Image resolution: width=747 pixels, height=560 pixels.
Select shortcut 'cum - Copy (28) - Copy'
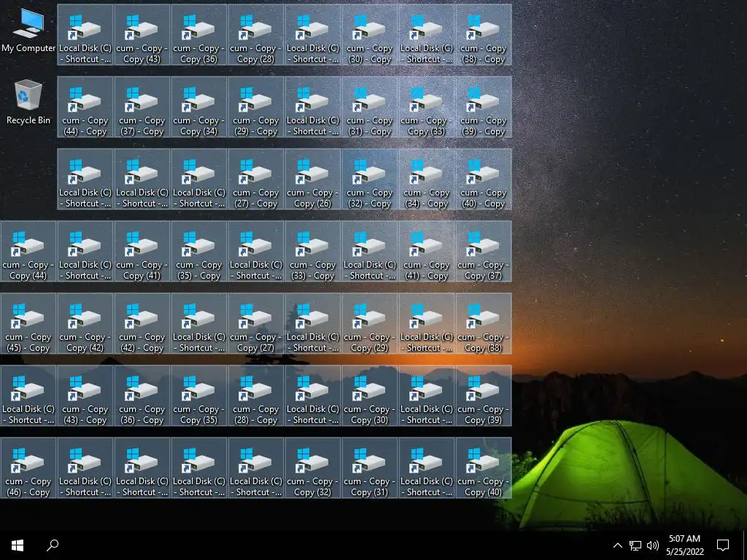(256, 396)
